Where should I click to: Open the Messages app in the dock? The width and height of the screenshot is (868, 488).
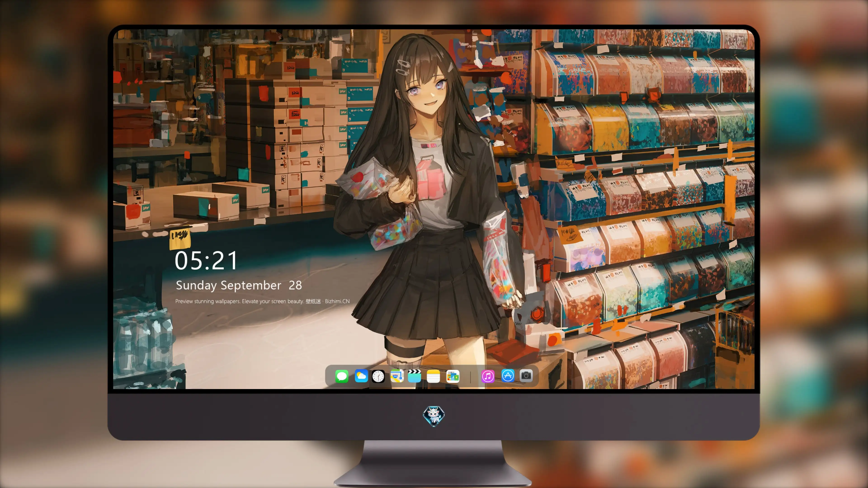point(342,376)
